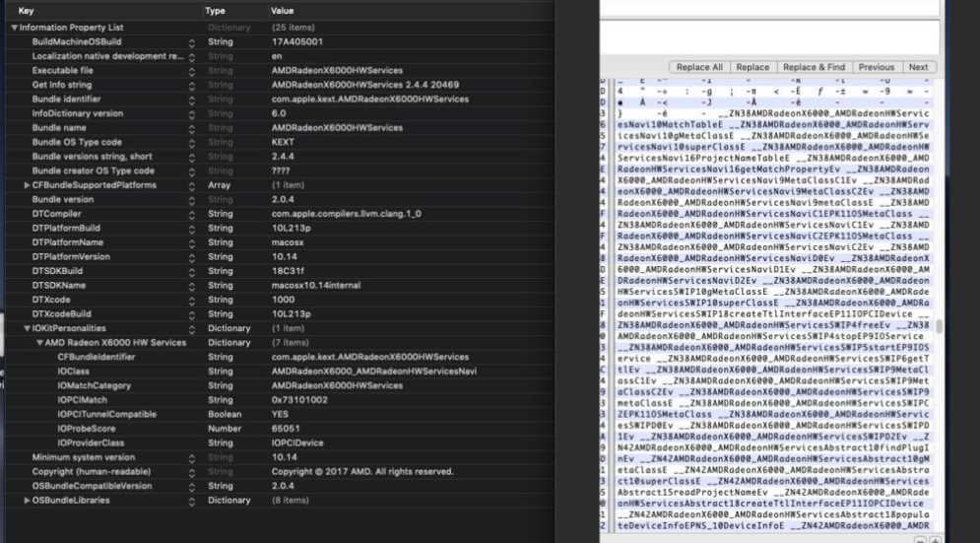This screenshot has height=543, width=980.
Task: Sort by the Type column header
Action: click(215, 11)
